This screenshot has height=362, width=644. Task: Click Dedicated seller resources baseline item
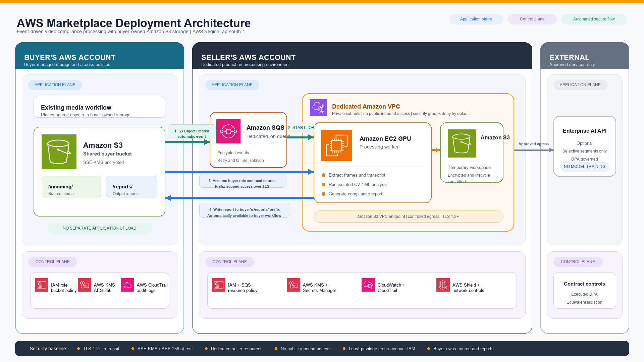pos(236,349)
